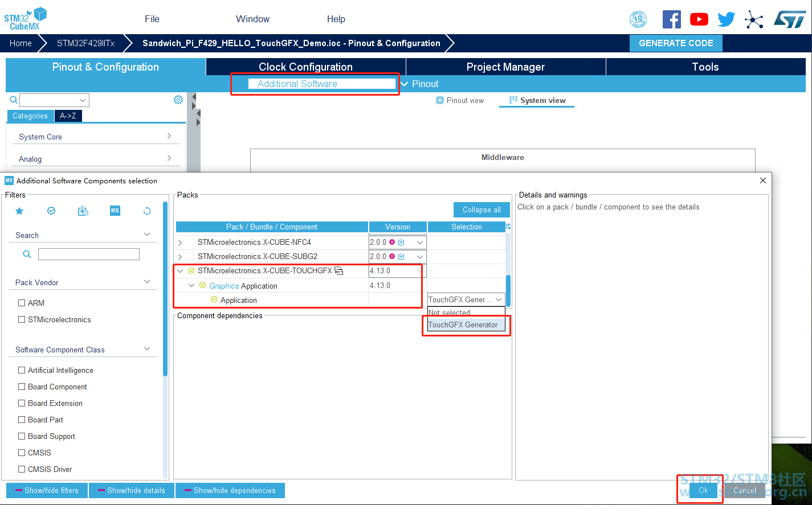The height and width of the screenshot is (505, 812).
Task: Choose Not selected from the dropdown list
Action: tap(466, 313)
